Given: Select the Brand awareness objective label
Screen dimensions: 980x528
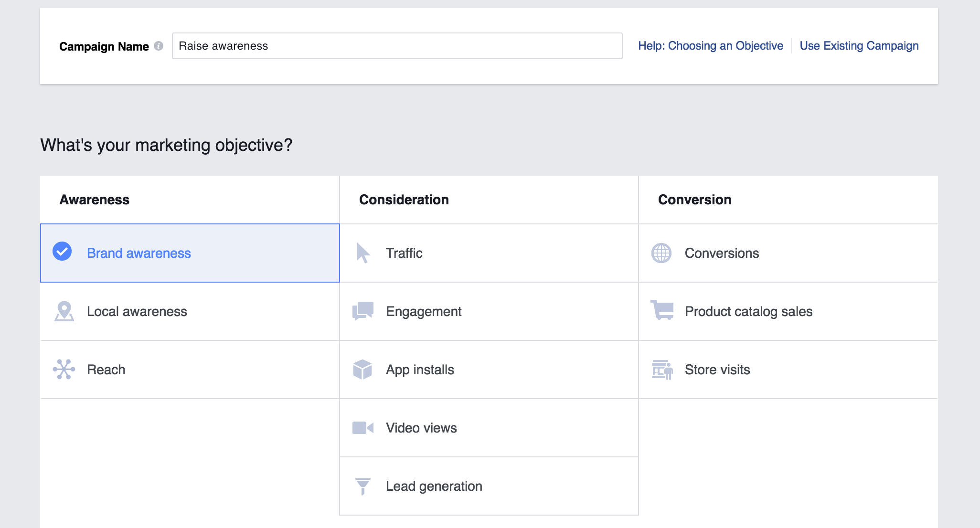Looking at the screenshot, I should [x=139, y=253].
